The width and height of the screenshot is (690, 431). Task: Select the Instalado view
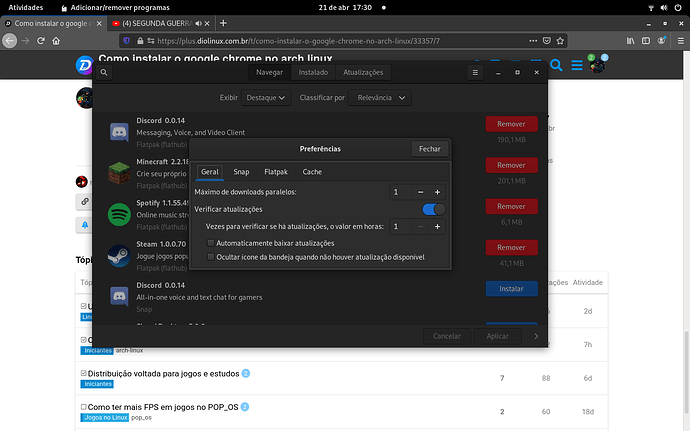tap(313, 73)
